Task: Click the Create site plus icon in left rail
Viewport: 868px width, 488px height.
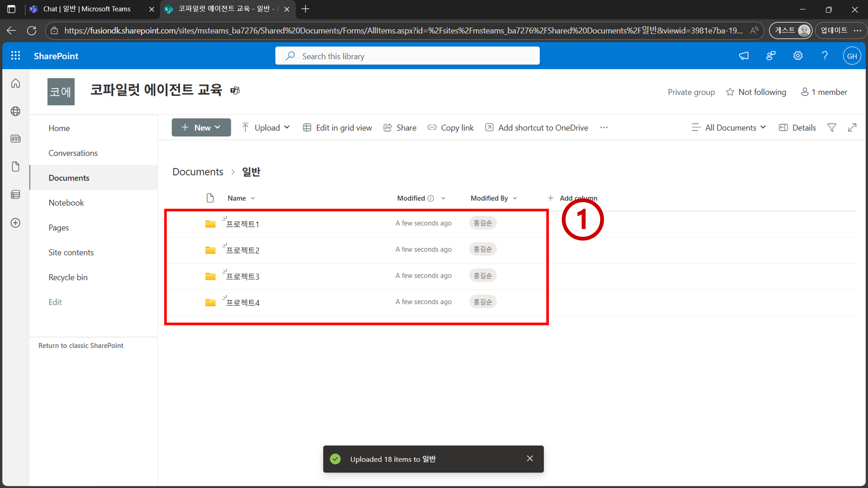Action: click(x=15, y=223)
